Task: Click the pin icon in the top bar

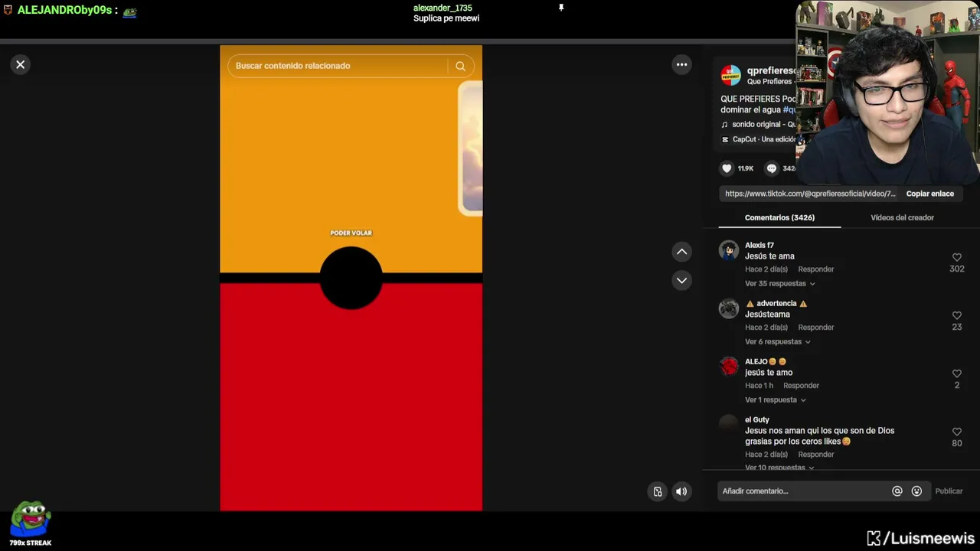Action: 560,8
